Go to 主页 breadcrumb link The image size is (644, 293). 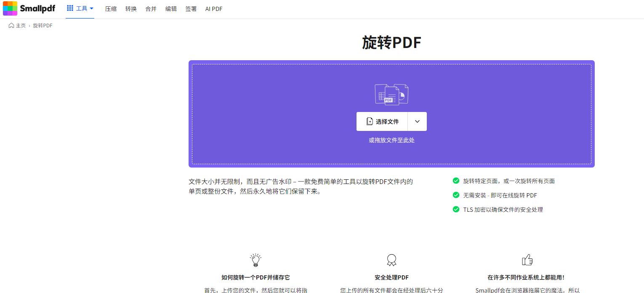21,26
